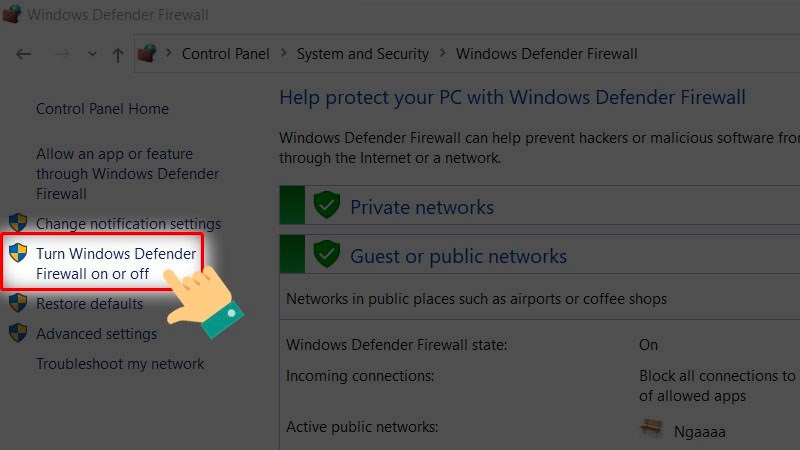This screenshot has height=450, width=800.
Task: Expand the chevron after System and Security
Action: (442, 54)
